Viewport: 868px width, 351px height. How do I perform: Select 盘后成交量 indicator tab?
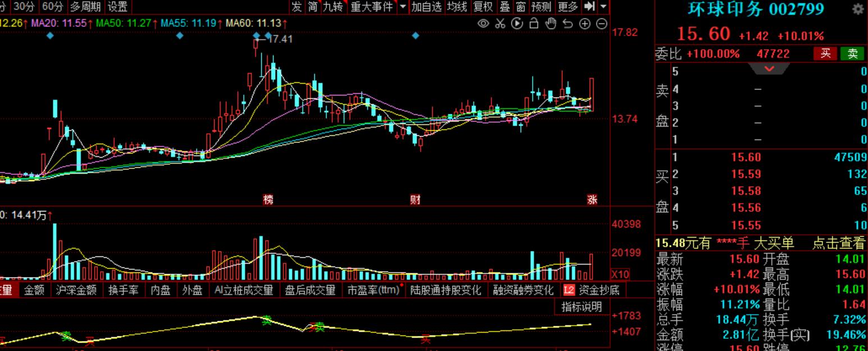click(310, 290)
